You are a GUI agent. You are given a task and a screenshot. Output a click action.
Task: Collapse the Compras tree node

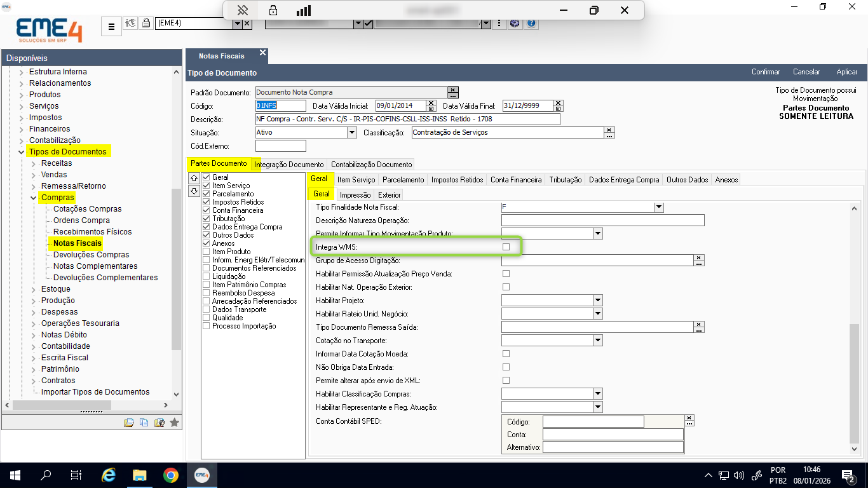coord(33,198)
